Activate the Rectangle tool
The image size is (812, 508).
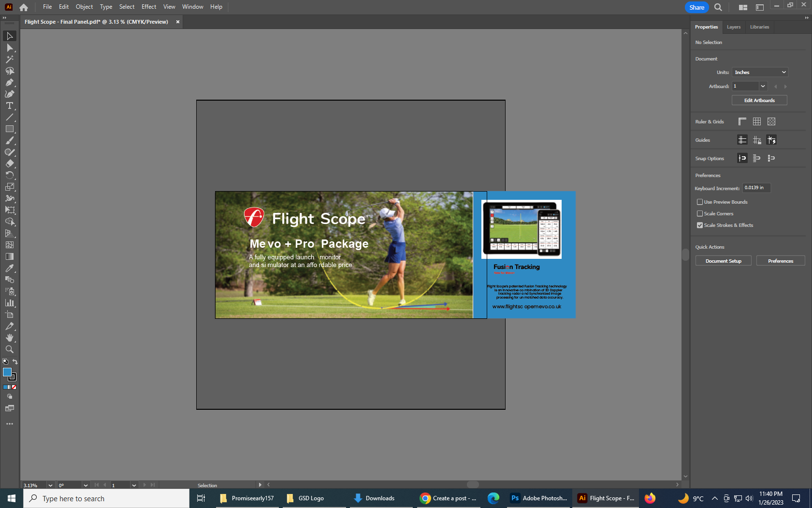[x=9, y=129]
